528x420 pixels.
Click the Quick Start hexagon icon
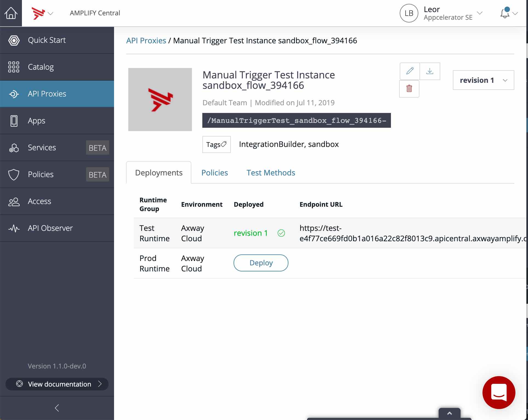(14, 40)
